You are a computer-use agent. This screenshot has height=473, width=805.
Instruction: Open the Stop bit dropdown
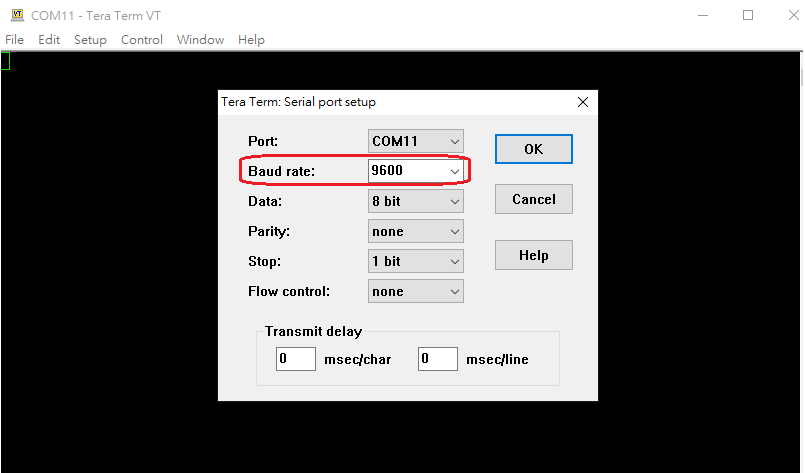click(416, 261)
